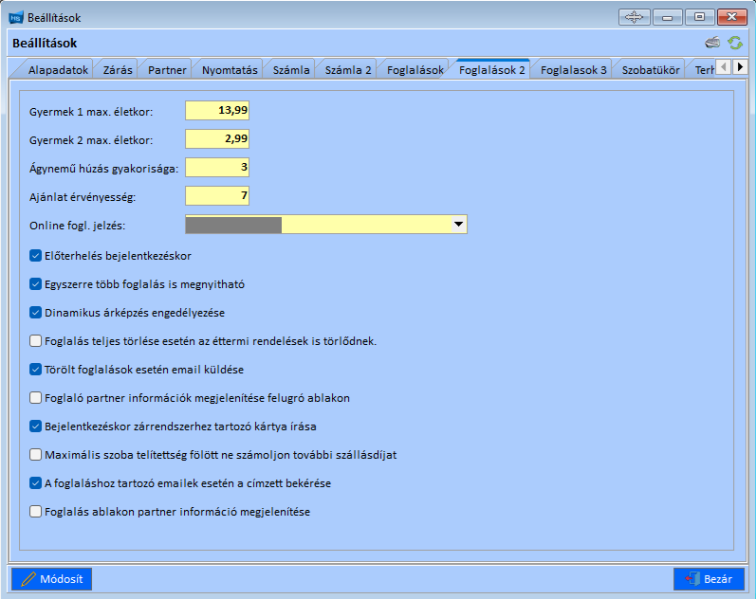Open the Számla tab
This screenshot has height=599, width=756.
(x=291, y=70)
